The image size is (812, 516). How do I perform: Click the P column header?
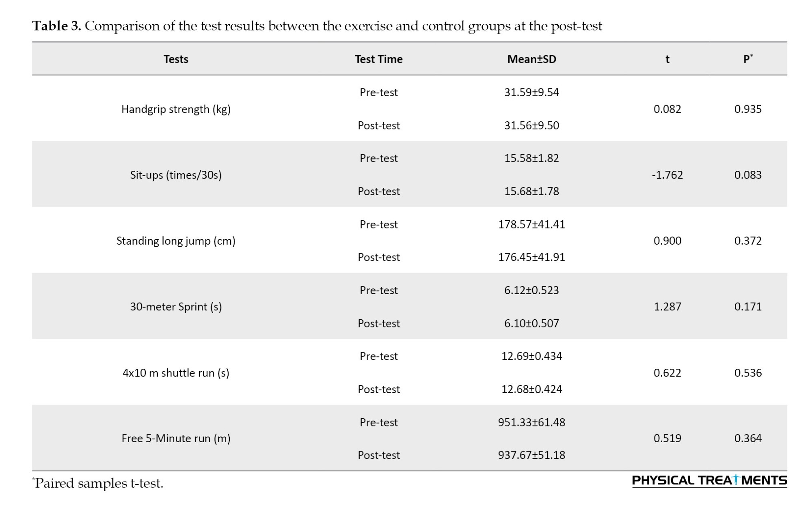[747, 59]
